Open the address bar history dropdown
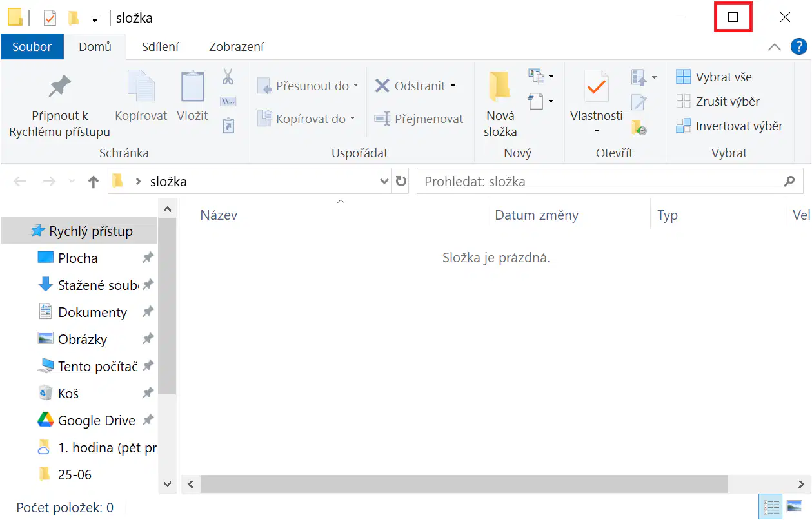 (x=384, y=182)
